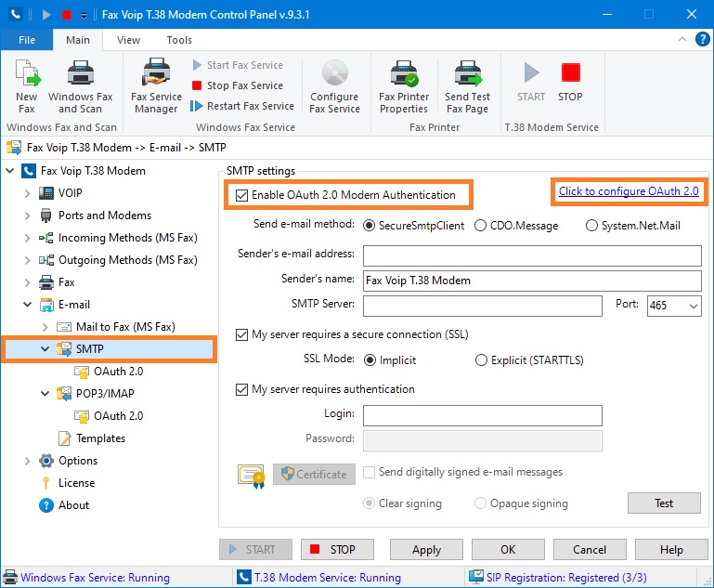Open Configure Fax Service

pos(334,86)
